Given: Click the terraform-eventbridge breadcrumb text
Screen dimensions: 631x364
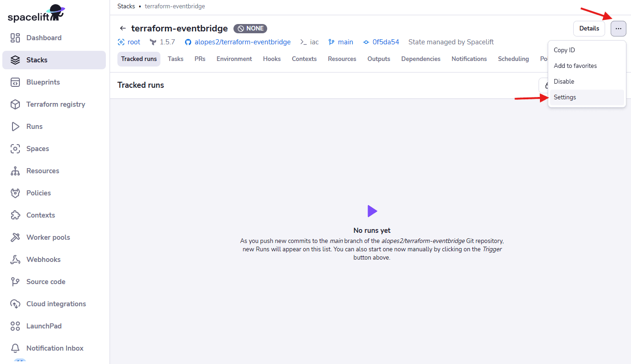Looking at the screenshot, I should pyautogui.click(x=175, y=6).
